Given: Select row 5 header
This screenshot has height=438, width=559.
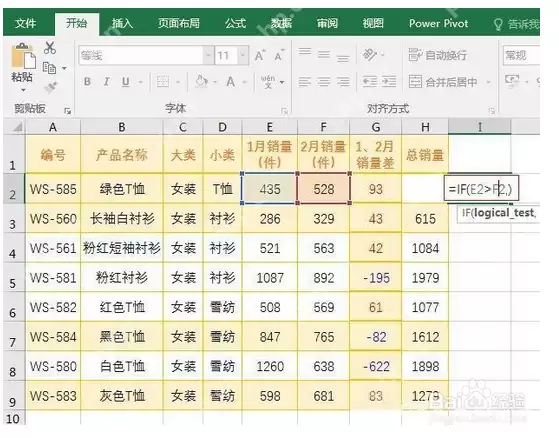Looking at the screenshot, I should pyautogui.click(x=14, y=278).
